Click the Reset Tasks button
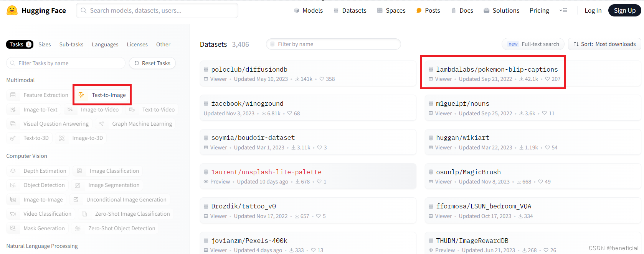The height and width of the screenshot is (254, 644). pyautogui.click(x=152, y=63)
